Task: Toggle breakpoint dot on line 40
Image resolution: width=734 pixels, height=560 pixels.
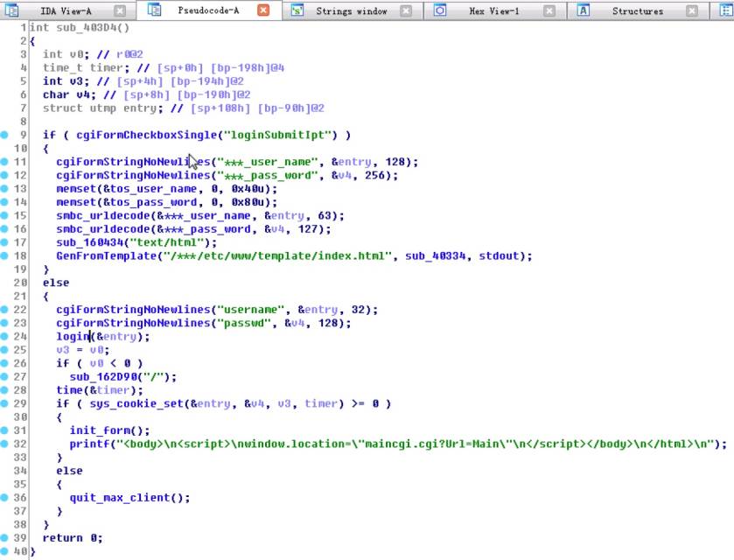Action: tap(4, 551)
